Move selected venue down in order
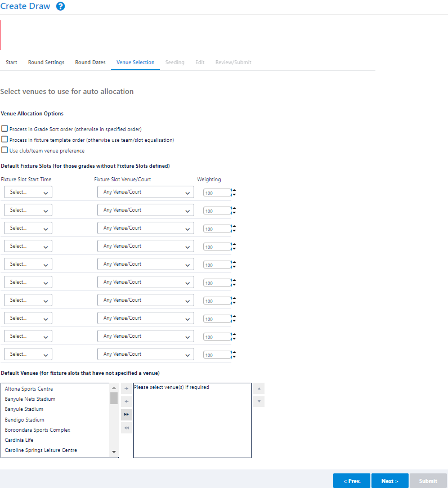The width and height of the screenshot is (448, 488). coord(259,401)
